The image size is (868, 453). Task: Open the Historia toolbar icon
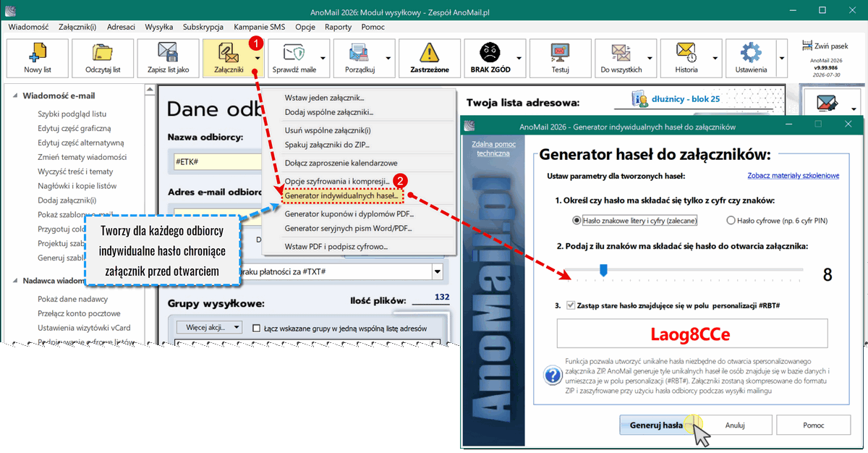(686, 52)
